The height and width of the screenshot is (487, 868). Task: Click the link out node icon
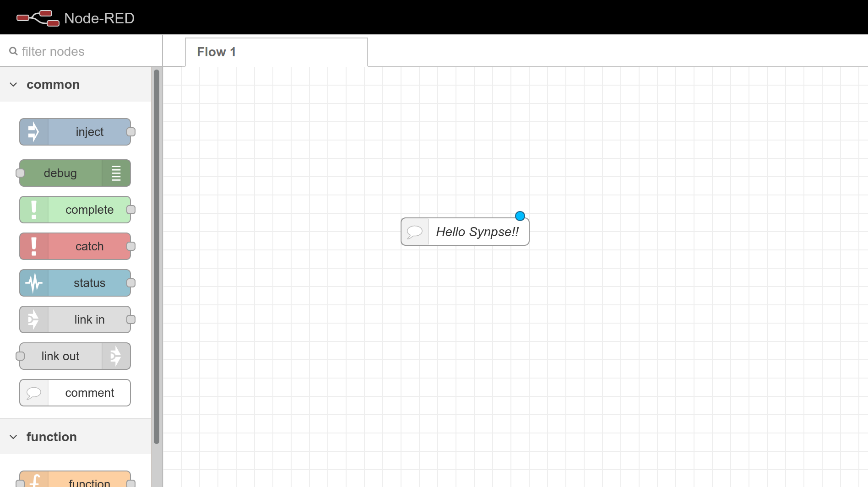[116, 356]
